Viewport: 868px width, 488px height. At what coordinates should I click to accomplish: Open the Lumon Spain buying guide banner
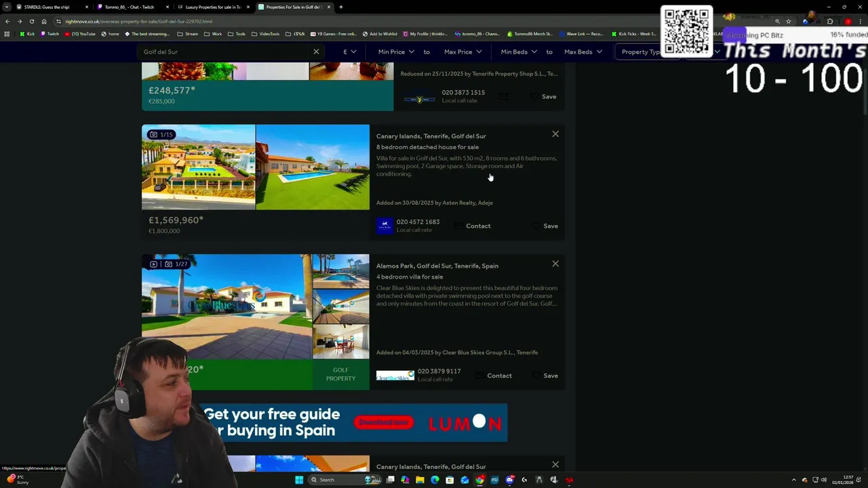click(x=353, y=422)
